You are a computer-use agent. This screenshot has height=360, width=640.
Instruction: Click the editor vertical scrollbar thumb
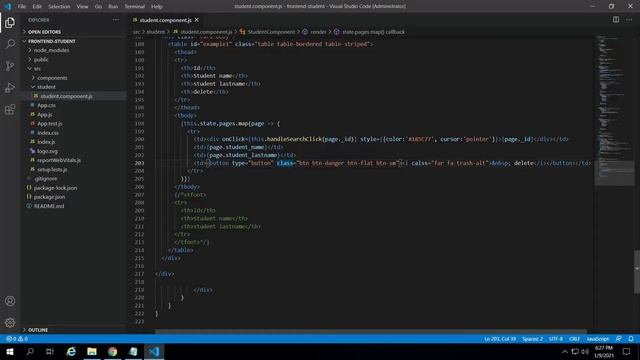(637, 271)
